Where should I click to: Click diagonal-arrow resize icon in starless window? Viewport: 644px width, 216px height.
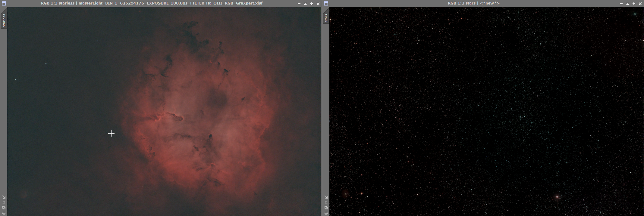coord(4,197)
